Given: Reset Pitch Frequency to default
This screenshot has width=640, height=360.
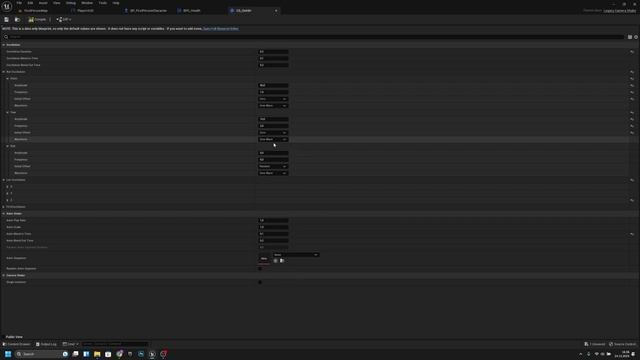Looking at the screenshot, I should pos(632,92).
